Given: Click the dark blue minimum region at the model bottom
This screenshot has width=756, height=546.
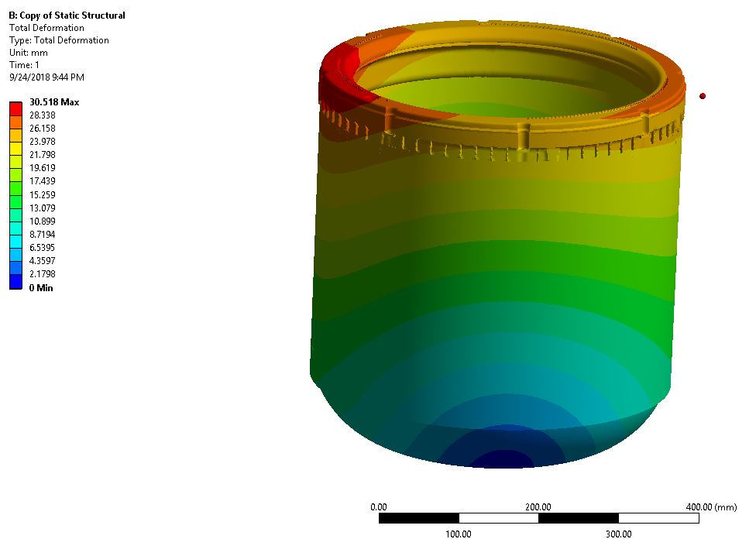Looking at the screenshot, I should (502, 460).
